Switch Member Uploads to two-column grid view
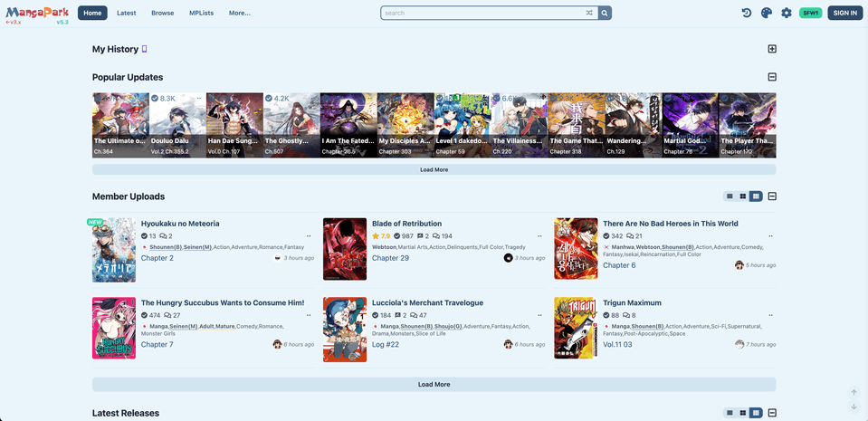This screenshot has height=421, width=868. click(x=743, y=196)
